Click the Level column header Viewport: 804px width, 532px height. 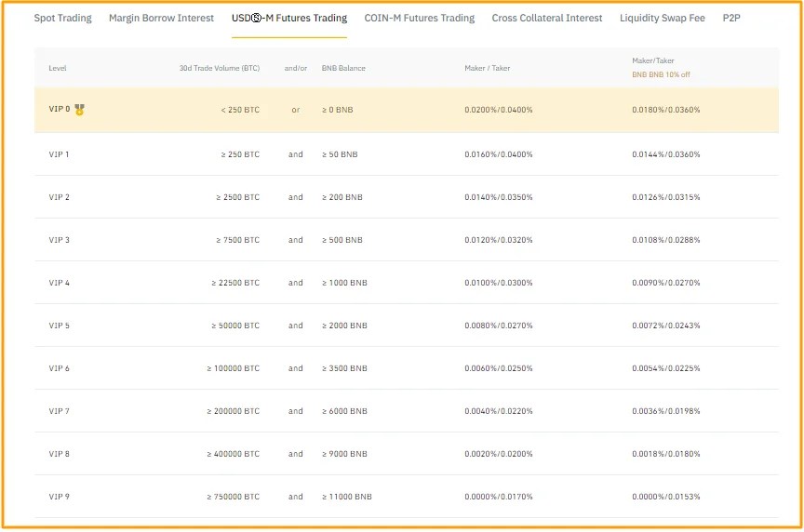[x=58, y=68]
